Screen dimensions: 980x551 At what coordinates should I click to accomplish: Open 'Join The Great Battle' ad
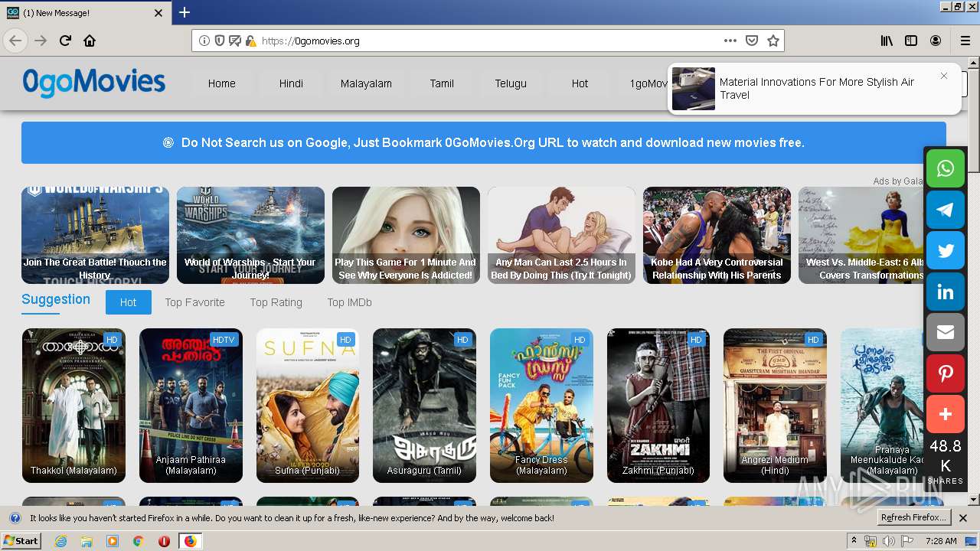[95, 235]
